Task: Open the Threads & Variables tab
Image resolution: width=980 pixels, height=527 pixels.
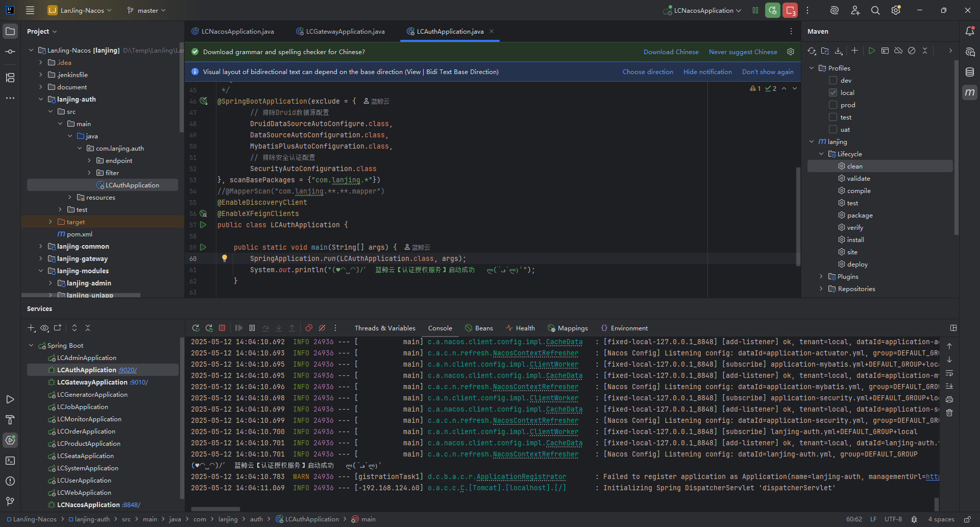Action: [x=385, y=328]
